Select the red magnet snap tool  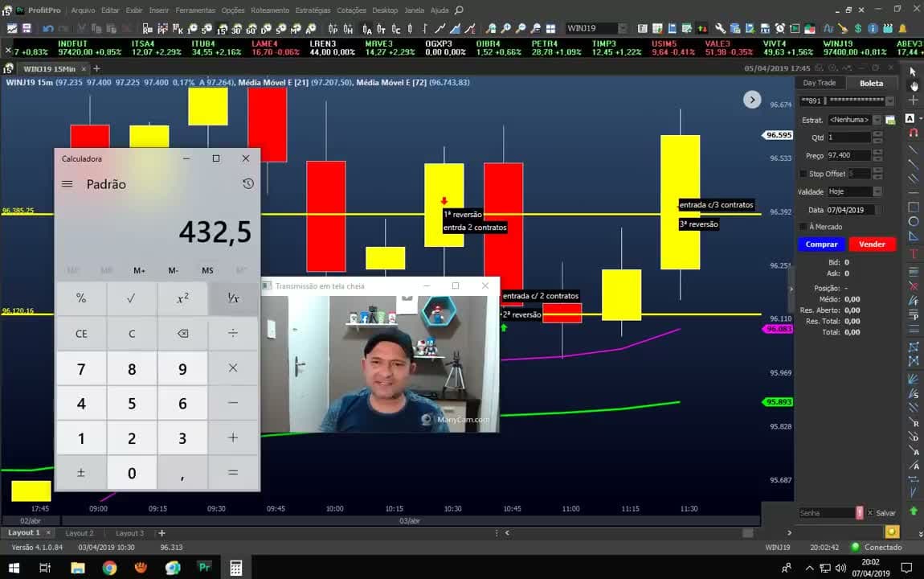[x=913, y=133]
